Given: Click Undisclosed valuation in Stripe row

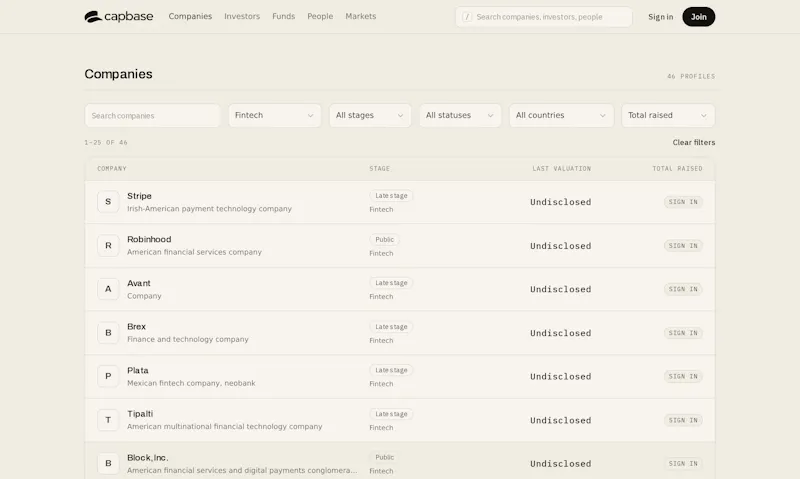Looking at the screenshot, I should coord(561,202).
